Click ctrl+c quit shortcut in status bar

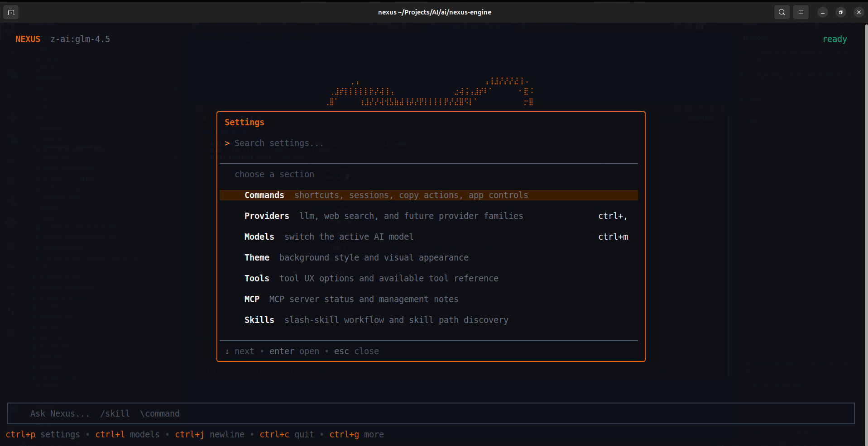[x=287, y=434]
